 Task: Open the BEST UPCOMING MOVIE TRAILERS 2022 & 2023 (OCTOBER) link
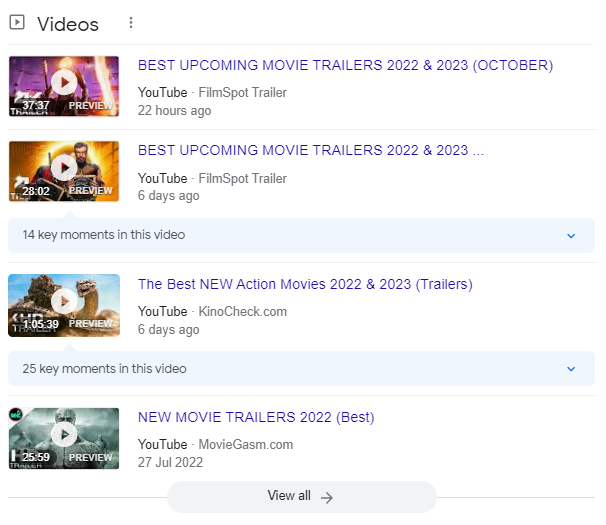346,65
